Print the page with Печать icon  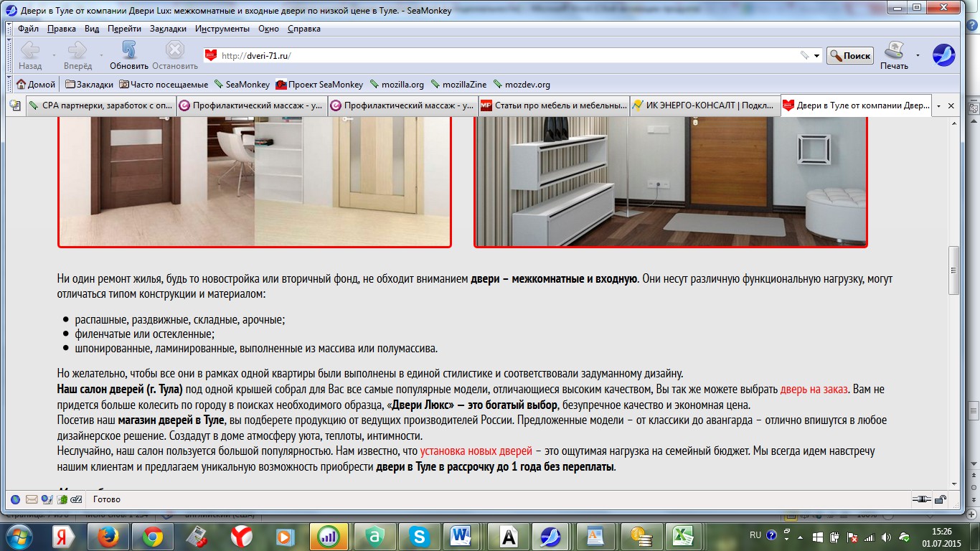coord(894,55)
